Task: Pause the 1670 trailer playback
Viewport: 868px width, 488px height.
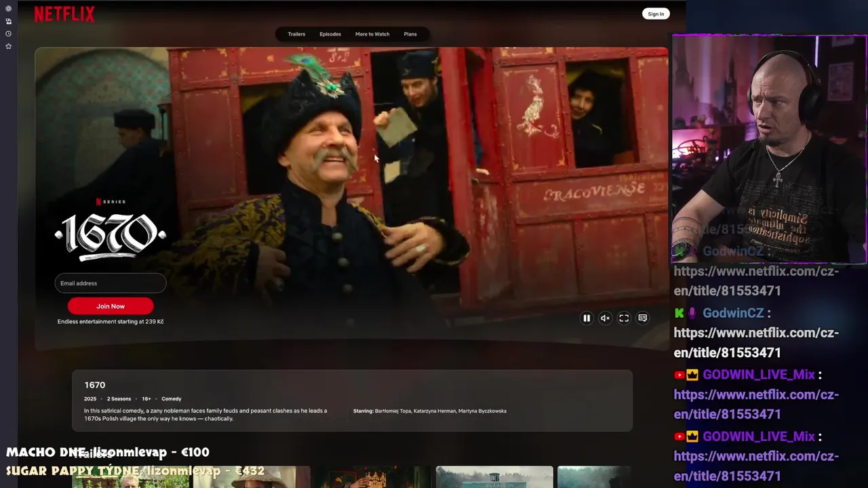Action: pos(587,318)
